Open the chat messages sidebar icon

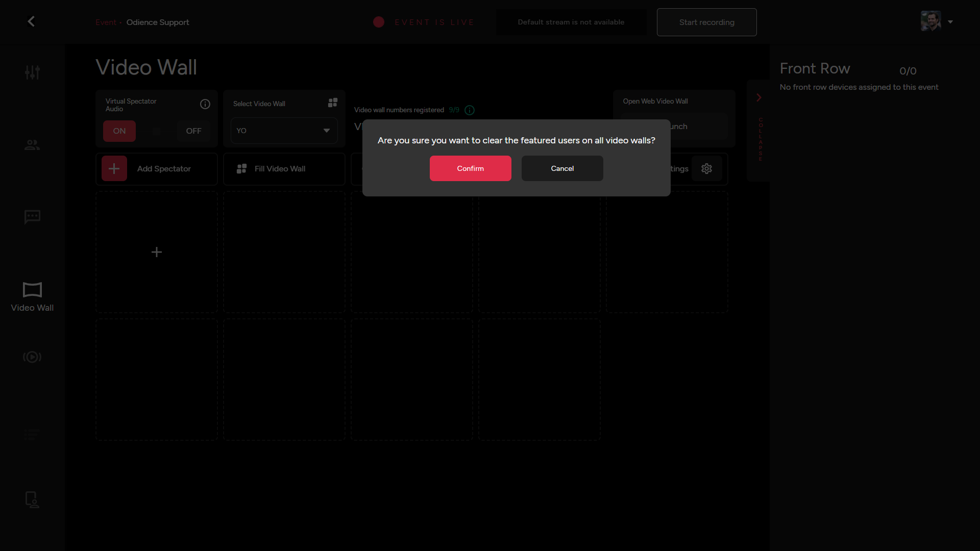(32, 217)
